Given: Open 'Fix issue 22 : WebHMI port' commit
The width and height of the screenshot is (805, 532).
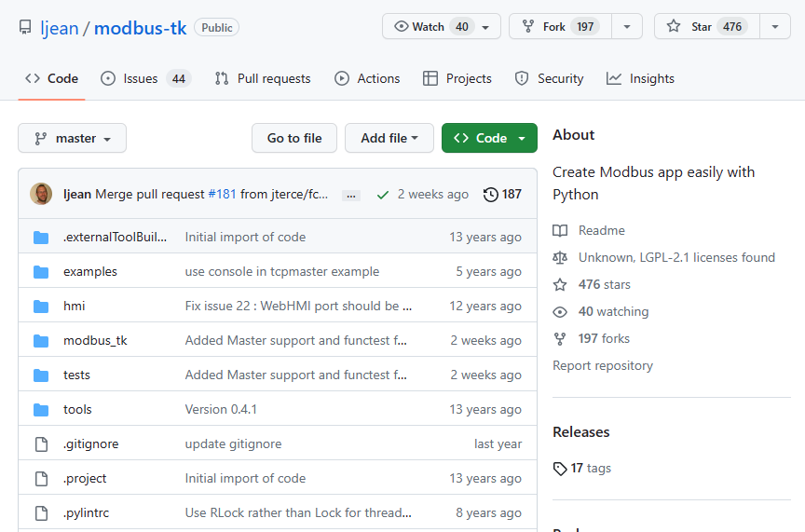Looking at the screenshot, I should (298, 306).
